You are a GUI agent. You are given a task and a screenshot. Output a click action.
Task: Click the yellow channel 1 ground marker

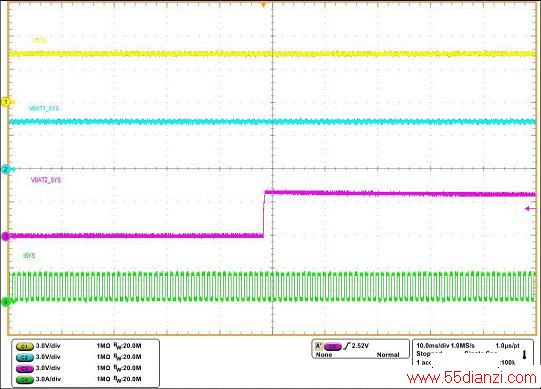pyautogui.click(x=6, y=102)
